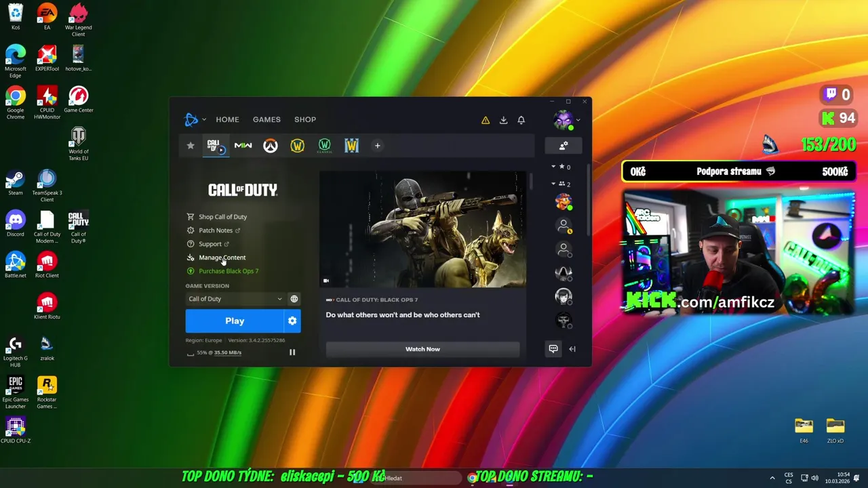The width and height of the screenshot is (868, 488).
Task: Open the Support link
Action: tap(210, 244)
